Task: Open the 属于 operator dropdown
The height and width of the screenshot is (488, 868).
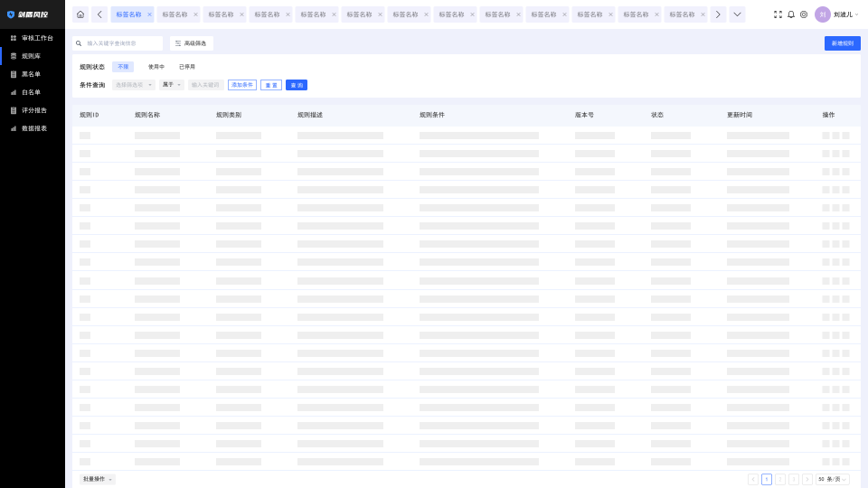Action: click(x=171, y=85)
